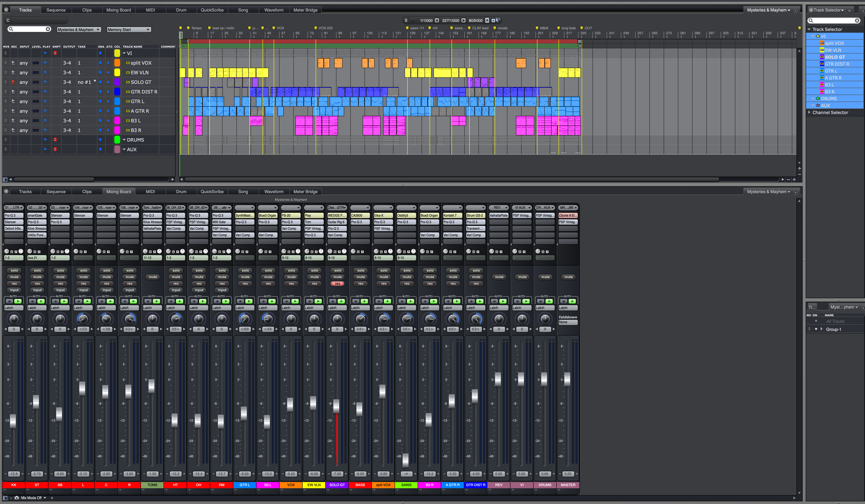Click Track Selector search magnifier icon
865x504 pixels.
811,20
